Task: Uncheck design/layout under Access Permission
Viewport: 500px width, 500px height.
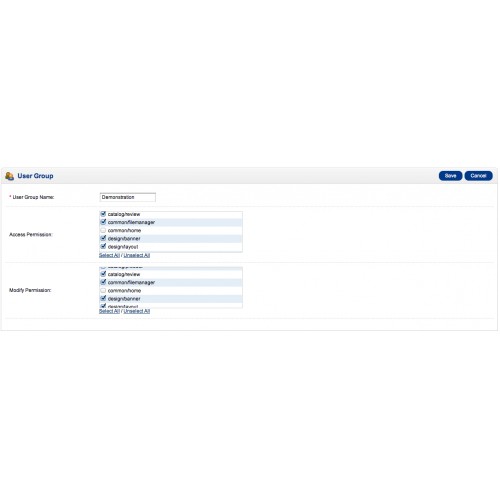Action: (103, 247)
